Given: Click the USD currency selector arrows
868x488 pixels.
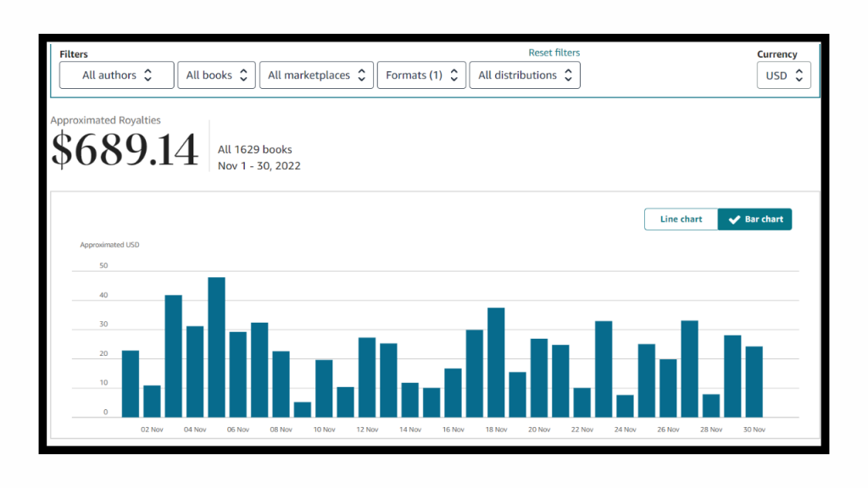Looking at the screenshot, I should click(798, 75).
